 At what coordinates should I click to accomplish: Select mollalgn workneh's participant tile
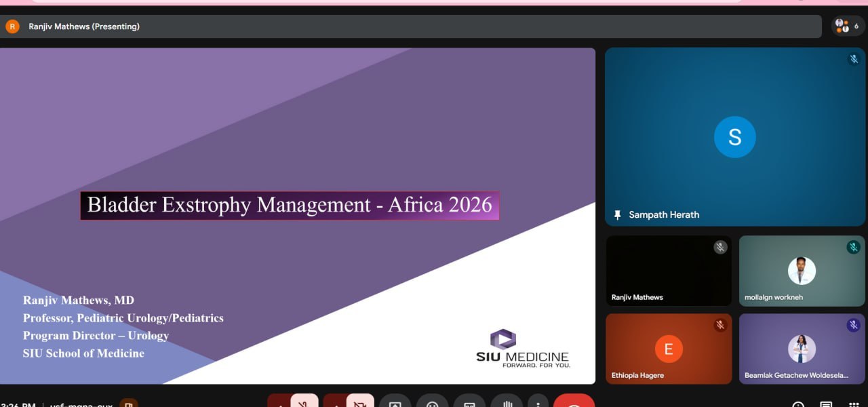click(802, 271)
